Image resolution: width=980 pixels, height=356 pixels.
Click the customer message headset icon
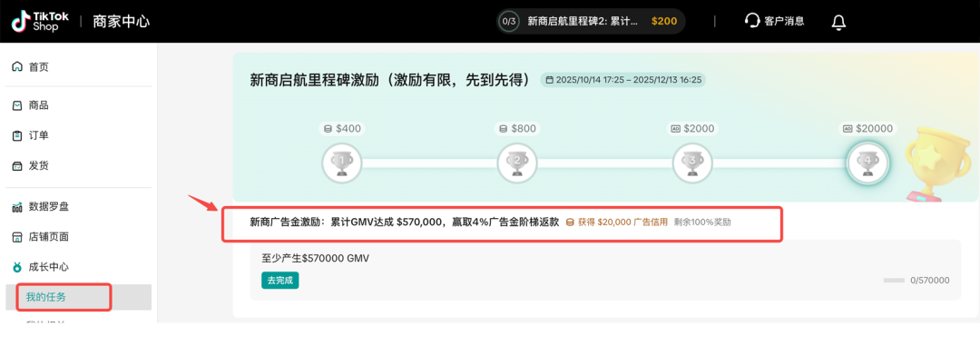point(752,21)
